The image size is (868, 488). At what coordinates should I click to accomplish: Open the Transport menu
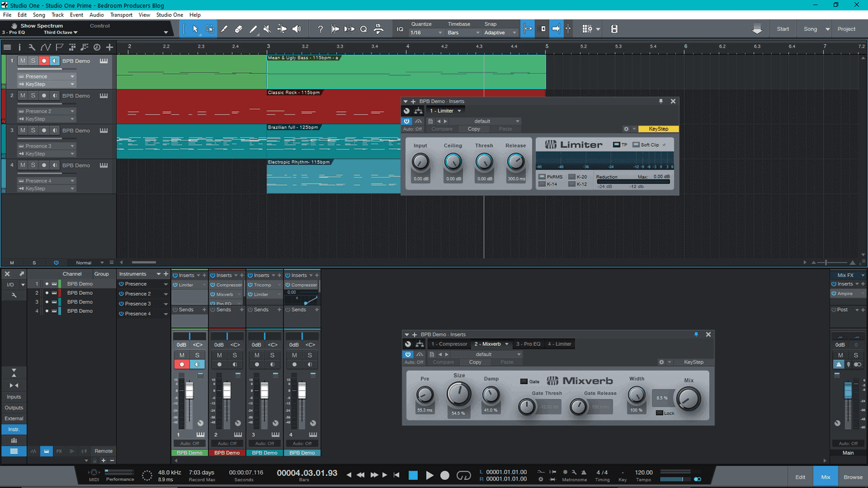121,15
